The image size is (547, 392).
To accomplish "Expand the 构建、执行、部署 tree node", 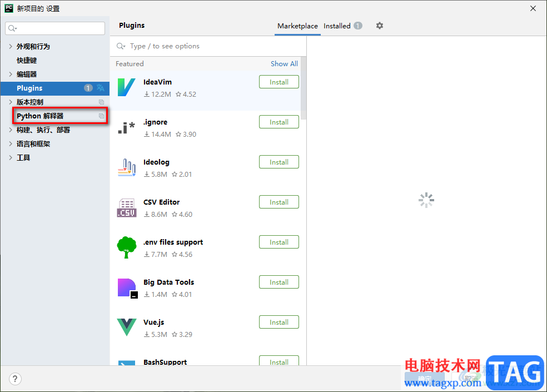I will [11, 130].
